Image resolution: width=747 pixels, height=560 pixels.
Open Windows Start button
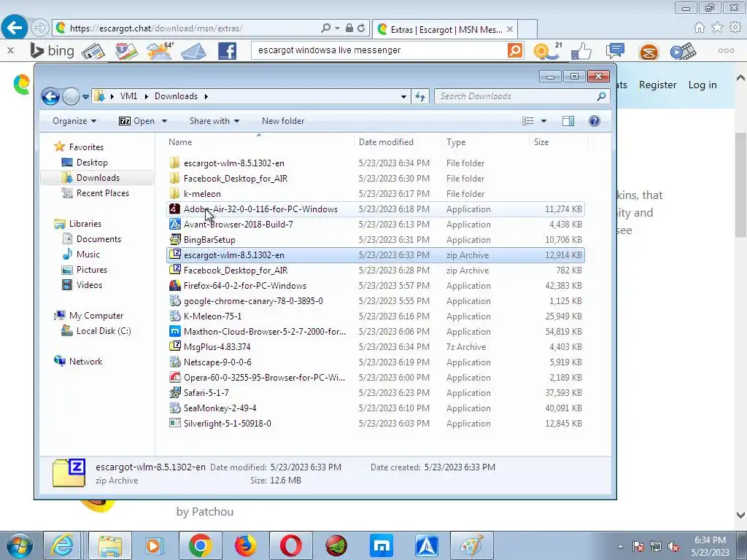coord(18,545)
